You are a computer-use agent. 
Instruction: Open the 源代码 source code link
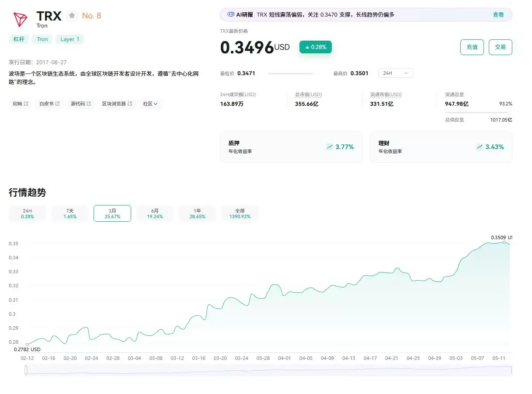coord(81,104)
